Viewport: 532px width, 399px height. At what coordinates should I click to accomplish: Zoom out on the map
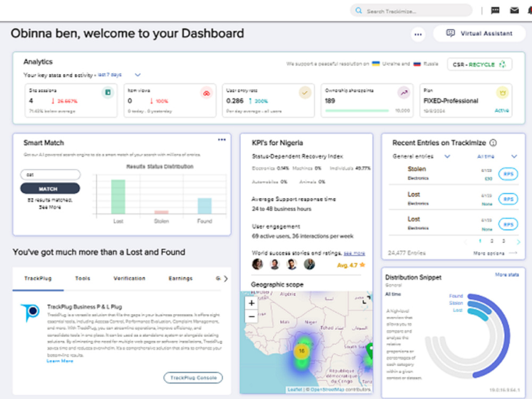(x=252, y=317)
